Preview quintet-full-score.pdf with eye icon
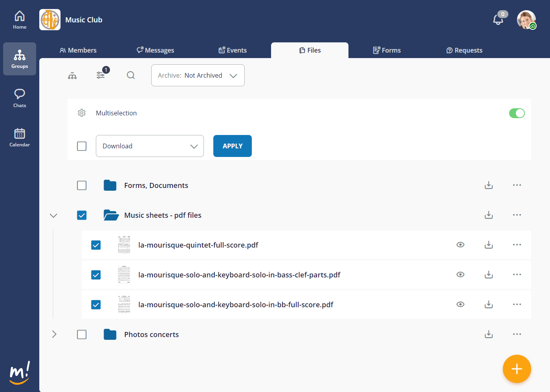The height and width of the screenshot is (392, 550). pyautogui.click(x=460, y=245)
